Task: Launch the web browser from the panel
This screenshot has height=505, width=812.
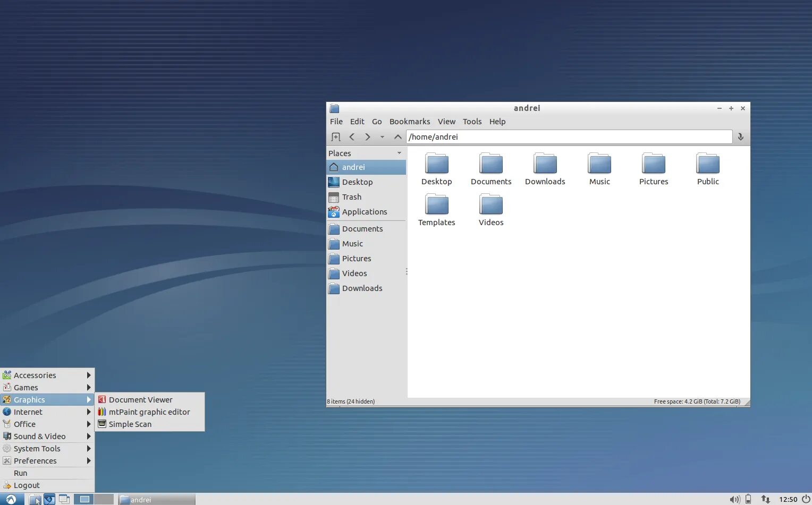Action: [49, 499]
